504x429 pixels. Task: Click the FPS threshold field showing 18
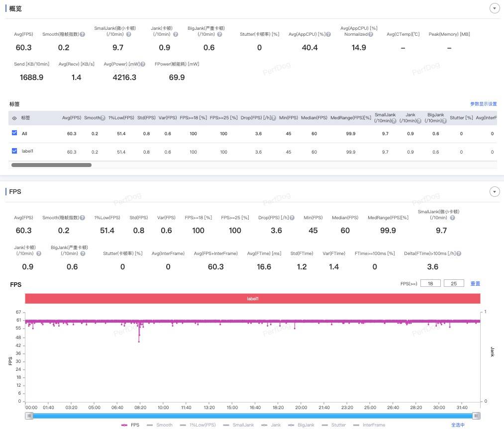(430, 284)
